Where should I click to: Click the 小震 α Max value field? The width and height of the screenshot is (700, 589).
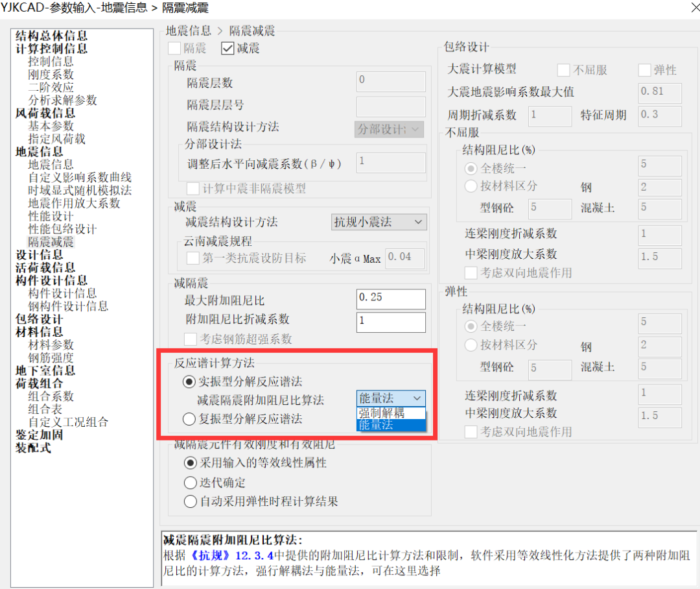tap(405, 258)
